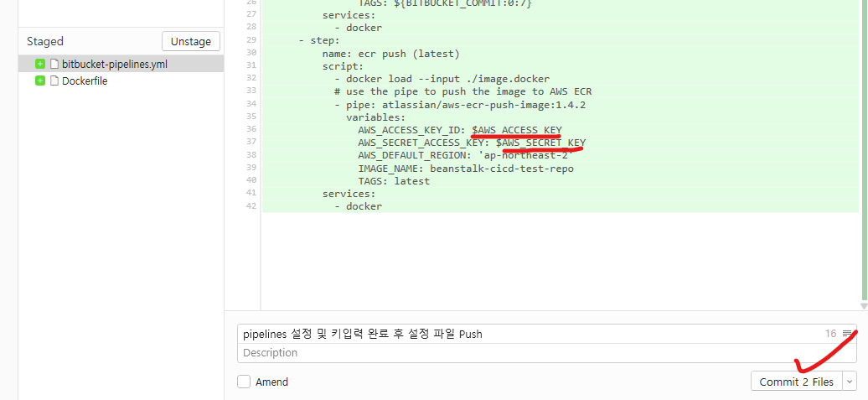Click the Description input field

point(546,353)
